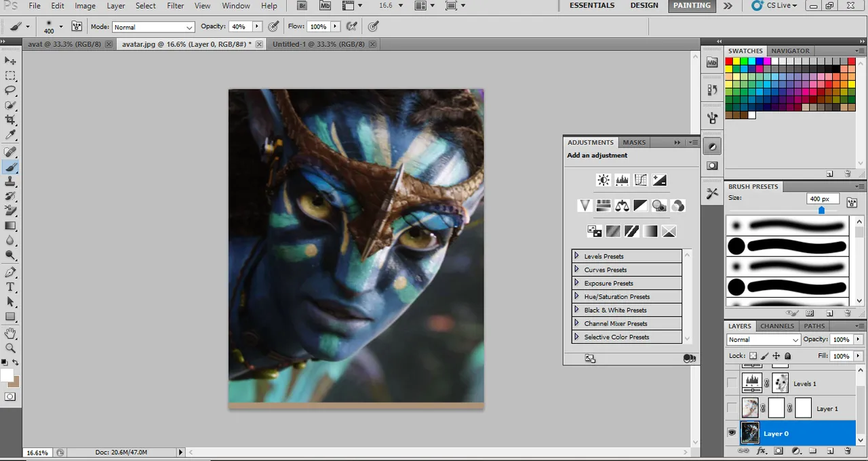The width and height of the screenshot is (868, 461).
Task: Open the Filter menu
Action: [x=176, y=5]
